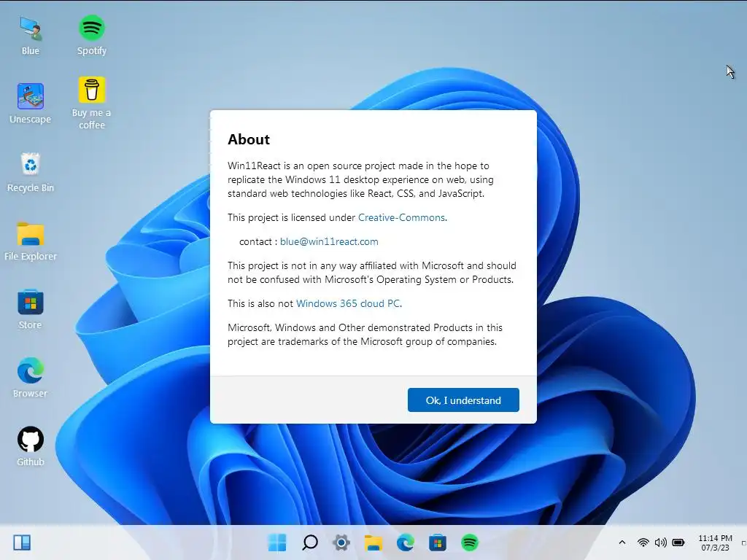Open the Github desktop shortcut
This screenshot has width=747, height=560.
click(31, 446)
